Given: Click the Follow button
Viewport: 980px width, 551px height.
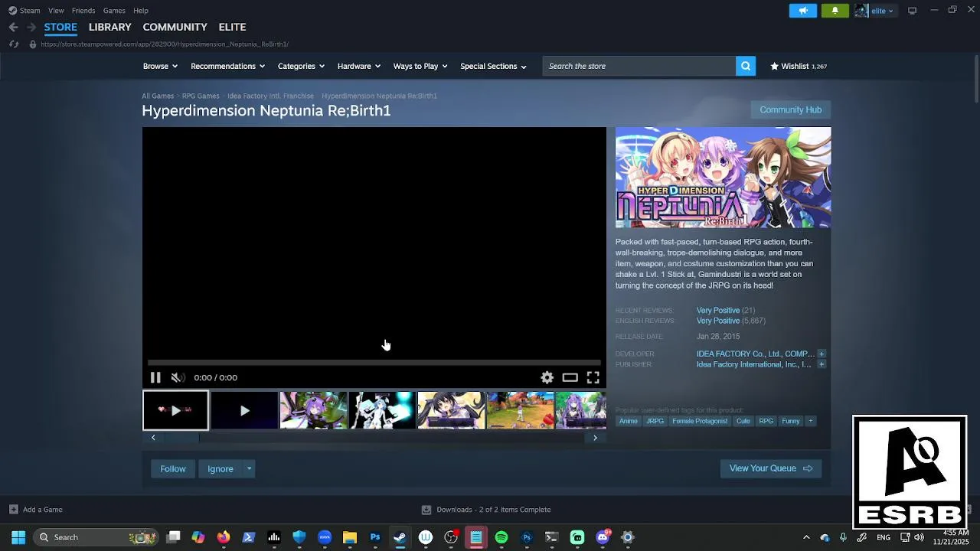Looking at the screenshot, I should click(x=173, y=468).
